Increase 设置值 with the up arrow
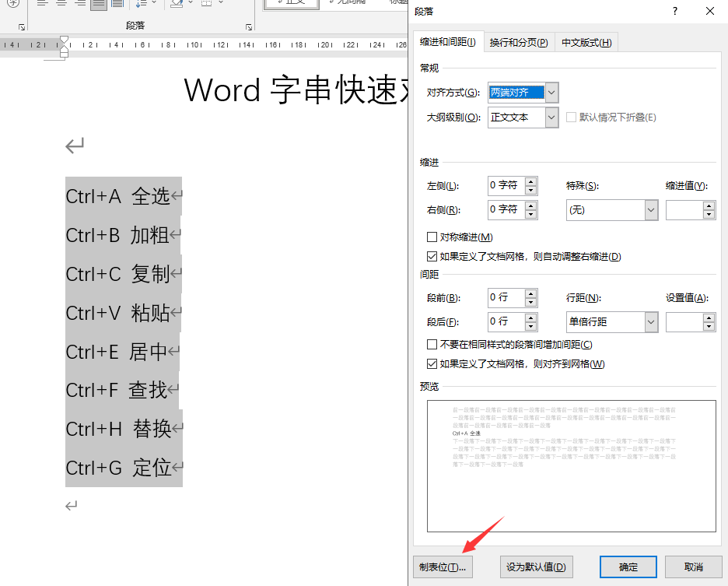This screenshot has height=586, width=728. pyautogui.click(x=709, y=318)
